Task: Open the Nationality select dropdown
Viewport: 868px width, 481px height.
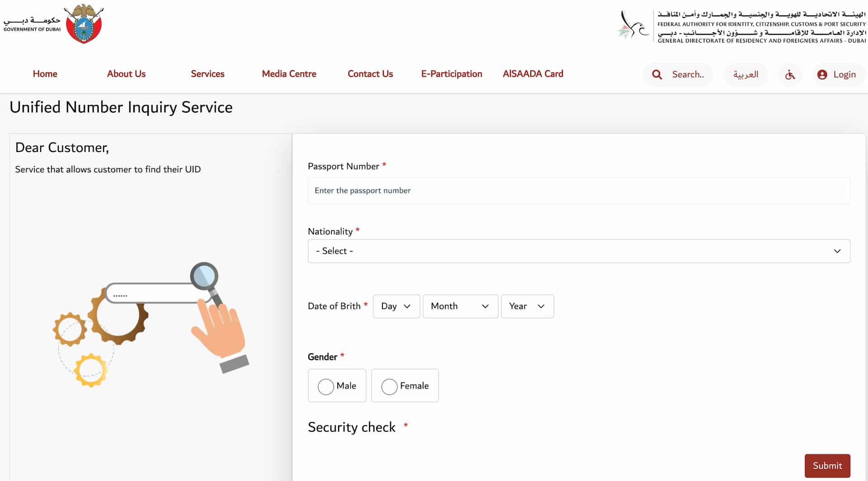Action: point(579,251)
